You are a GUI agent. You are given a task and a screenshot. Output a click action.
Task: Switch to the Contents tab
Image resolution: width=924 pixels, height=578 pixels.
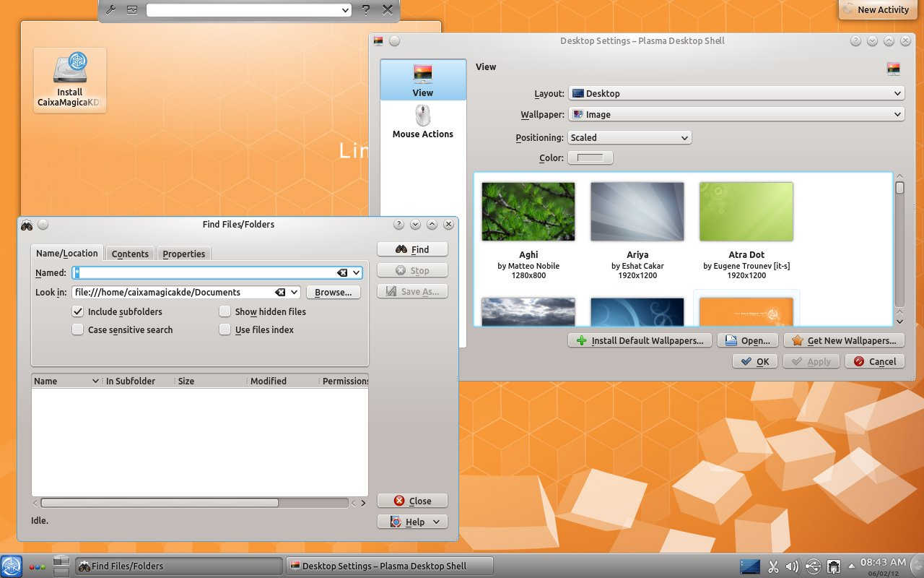[x=130, y=254]
